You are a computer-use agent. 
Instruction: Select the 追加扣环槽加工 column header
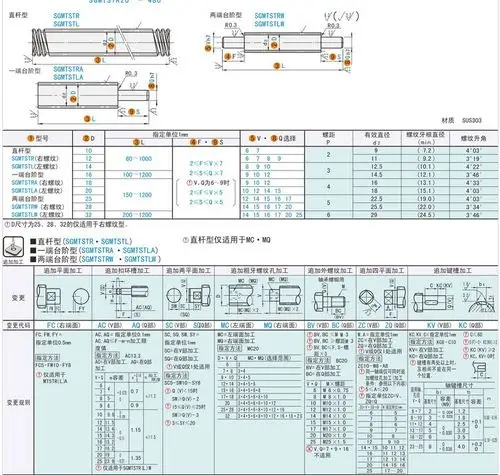click(127, 270)
